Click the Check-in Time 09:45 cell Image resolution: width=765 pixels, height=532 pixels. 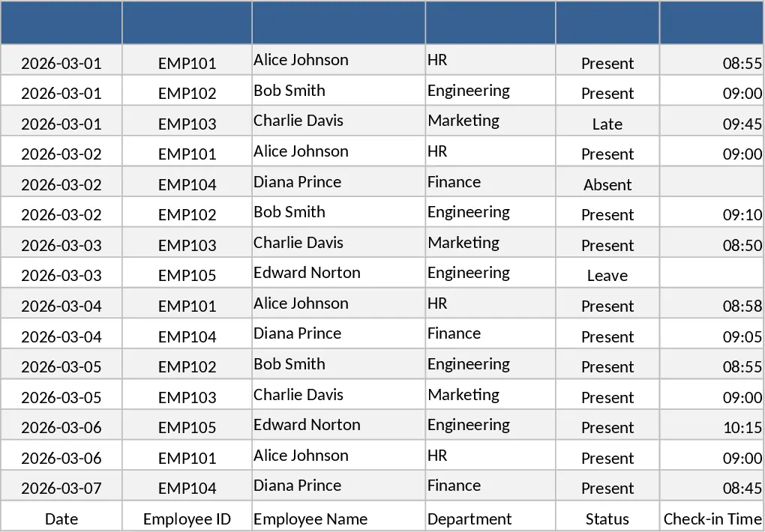click(x=712, y=121)
